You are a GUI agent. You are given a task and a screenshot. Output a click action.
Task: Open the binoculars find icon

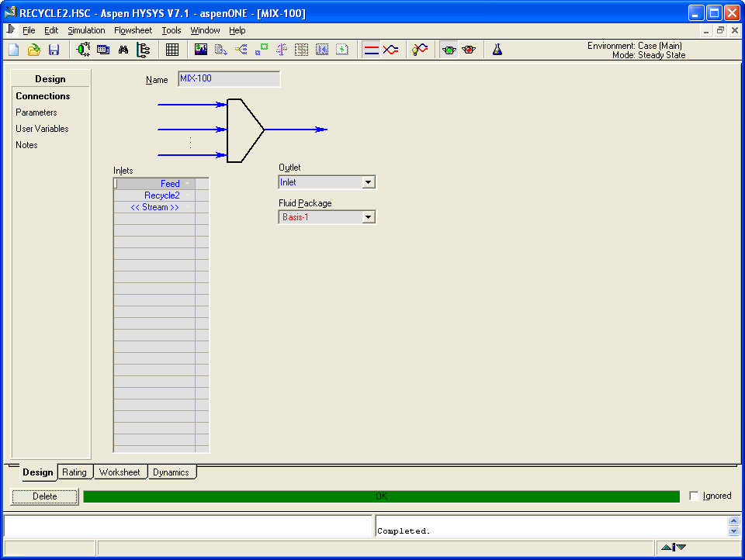click(x=123, y=50)
